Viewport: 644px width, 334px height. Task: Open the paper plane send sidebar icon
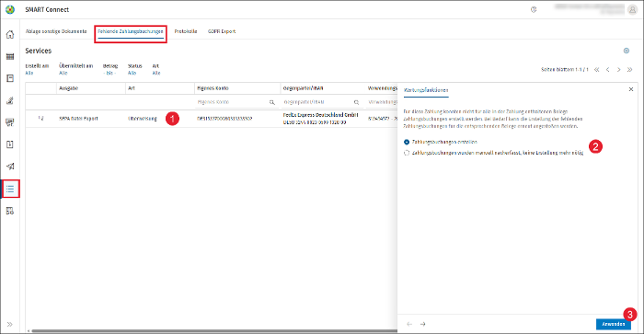coord(10,167)
